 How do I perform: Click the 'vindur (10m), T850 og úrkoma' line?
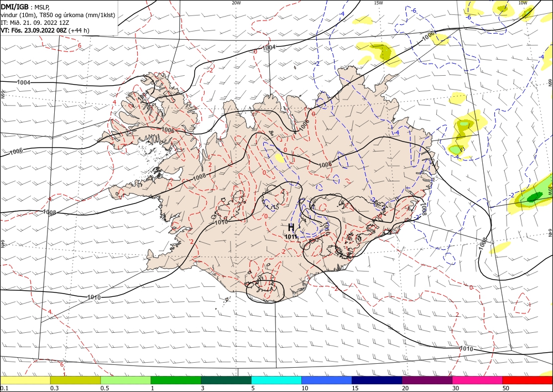point(58,15)
